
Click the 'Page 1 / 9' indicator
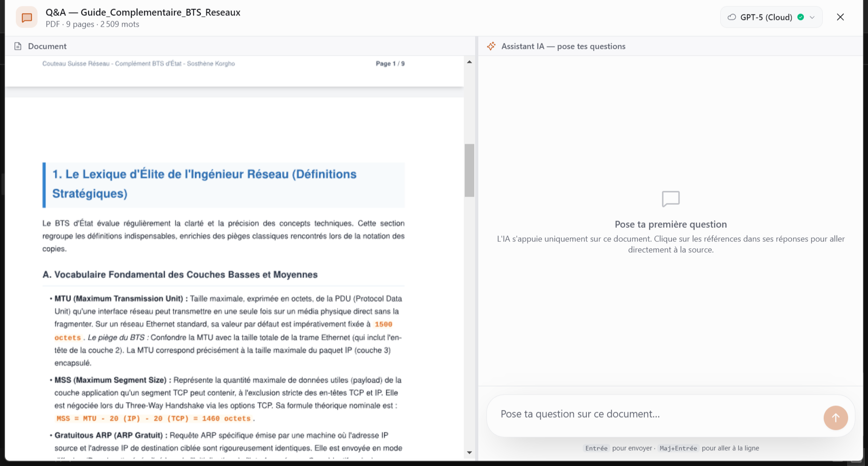click(x=390, y=64)
